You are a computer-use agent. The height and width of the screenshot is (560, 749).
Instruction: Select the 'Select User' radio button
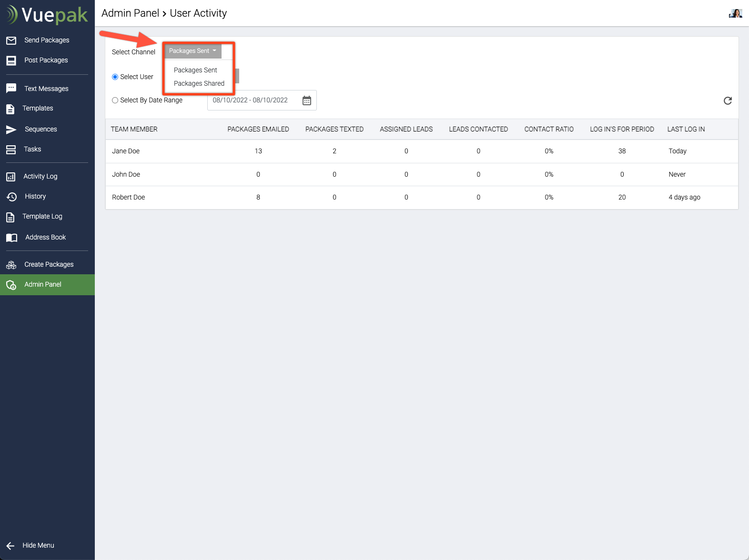115,77
